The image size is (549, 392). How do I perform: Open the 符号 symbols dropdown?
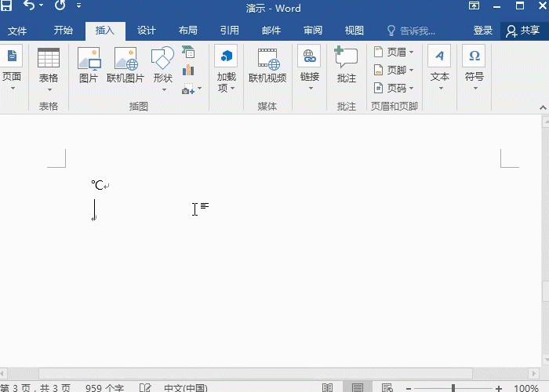pyautogui.click(x=474, y=68)
